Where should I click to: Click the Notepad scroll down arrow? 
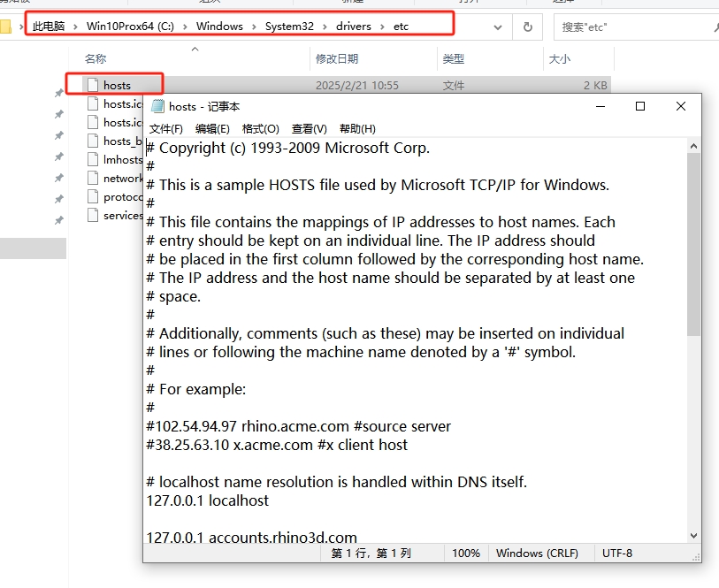coord(693,536)
